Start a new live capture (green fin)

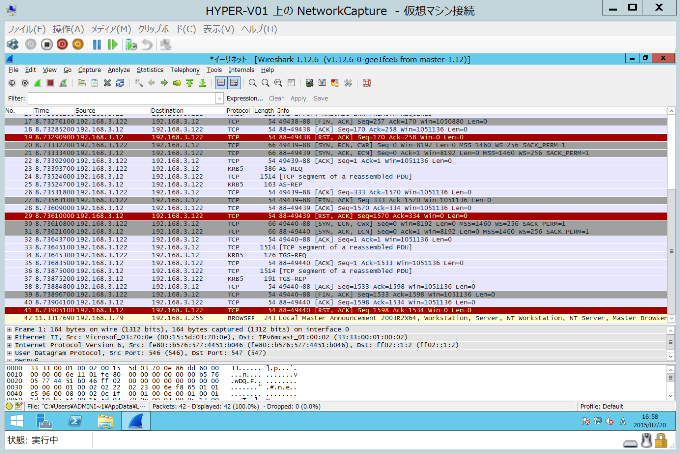point(38,83)
